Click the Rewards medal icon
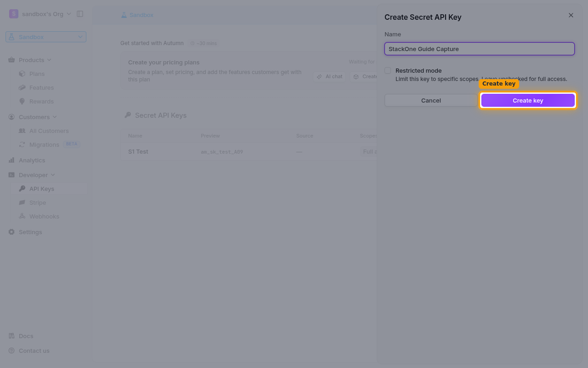 (22, 101)
